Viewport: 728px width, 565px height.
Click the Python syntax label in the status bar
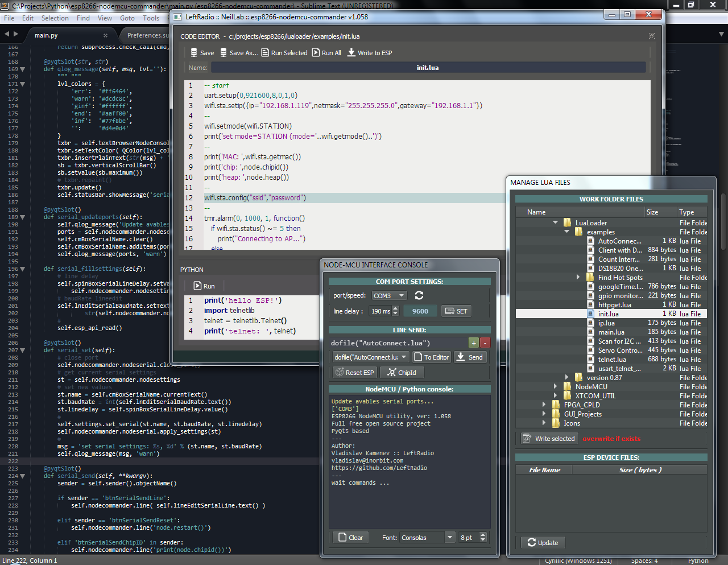pyautogui.click(x=698, y=560)
